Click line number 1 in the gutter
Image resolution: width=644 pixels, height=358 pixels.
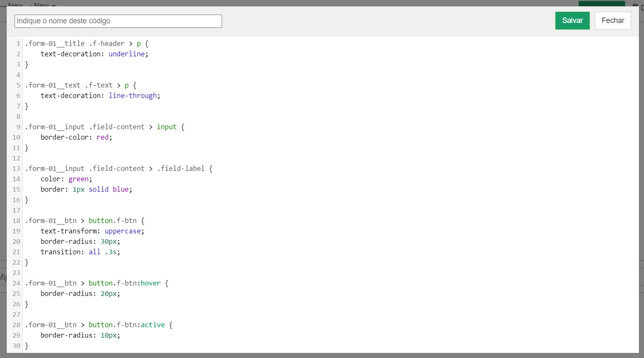point(18,43)
